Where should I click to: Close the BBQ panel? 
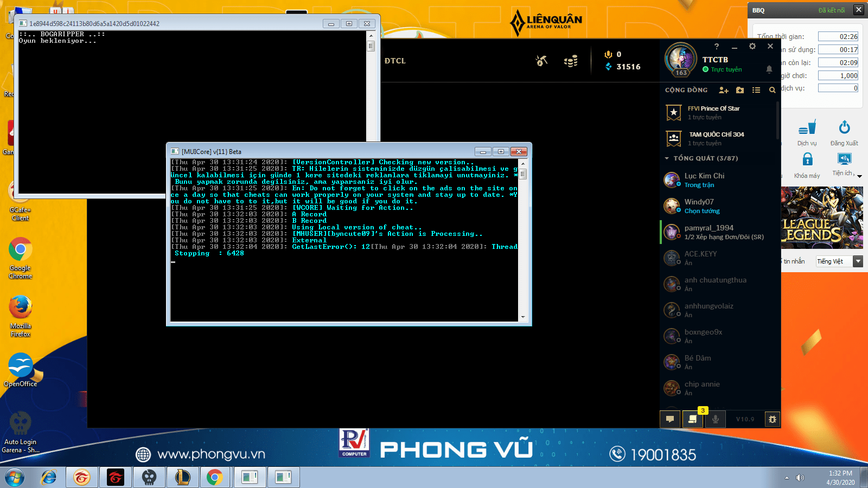[x=858, y=10]
